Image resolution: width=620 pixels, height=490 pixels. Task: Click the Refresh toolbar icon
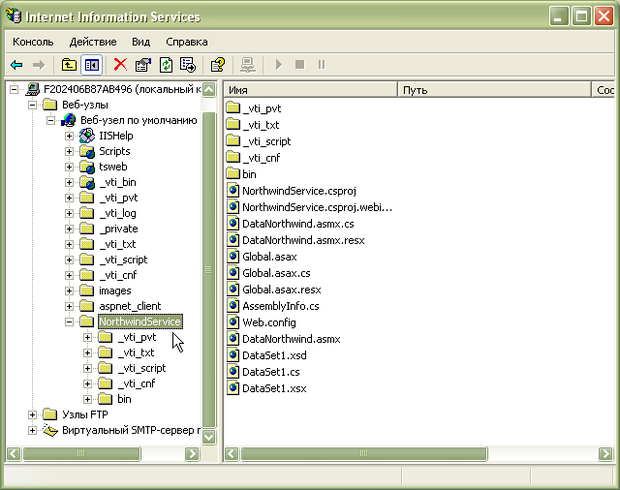(166, 64)
